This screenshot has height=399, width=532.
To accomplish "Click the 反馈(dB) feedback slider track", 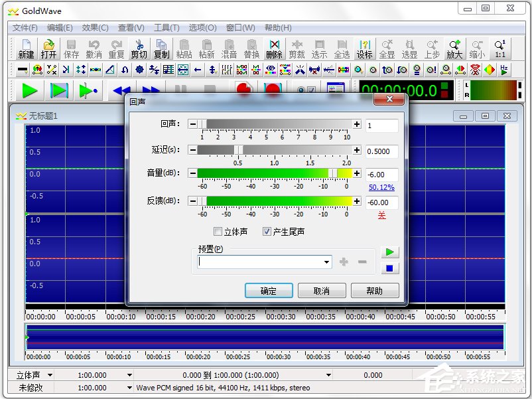I will pos(275,201).
